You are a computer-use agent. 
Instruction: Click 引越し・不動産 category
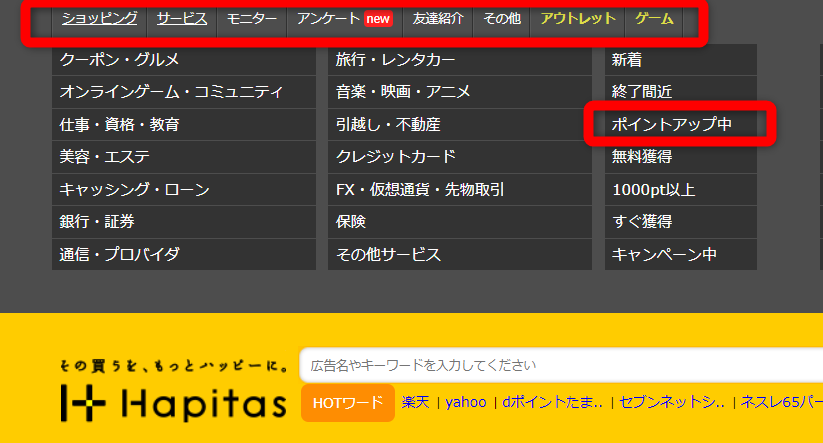coord(460,124)
